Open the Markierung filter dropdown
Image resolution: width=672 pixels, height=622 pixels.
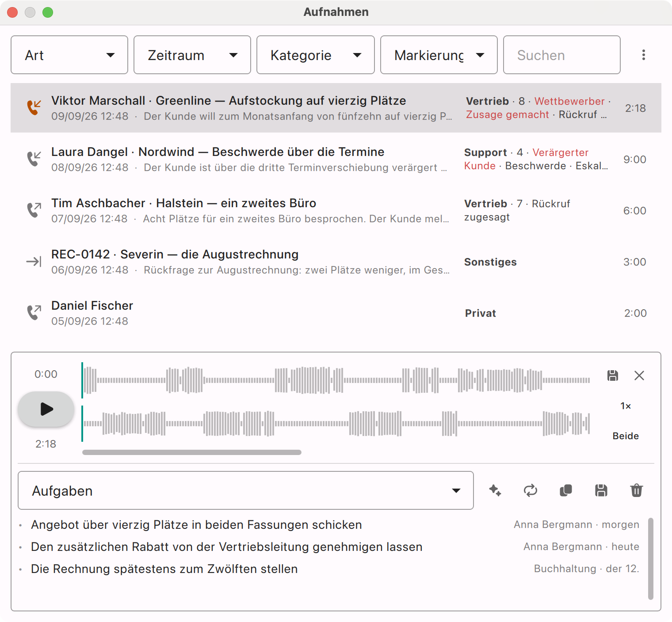pyautogui.click(x=439, y=55)
